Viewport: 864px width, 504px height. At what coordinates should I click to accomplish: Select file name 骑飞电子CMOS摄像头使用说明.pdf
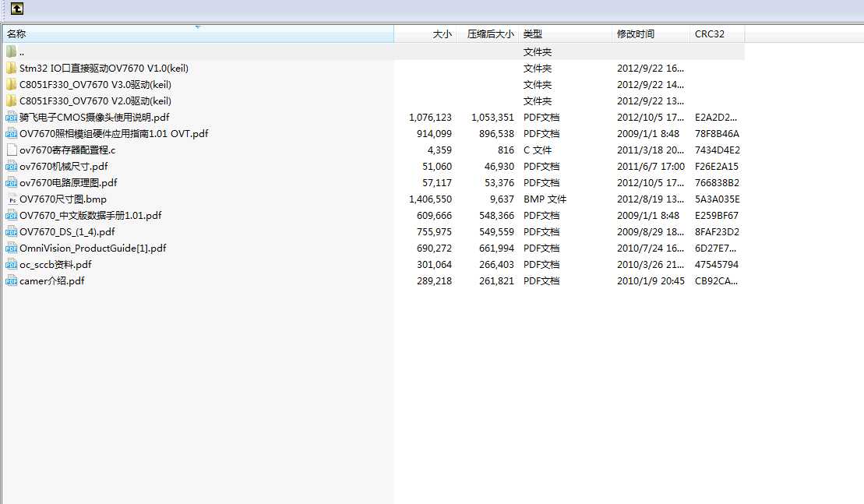94,118
